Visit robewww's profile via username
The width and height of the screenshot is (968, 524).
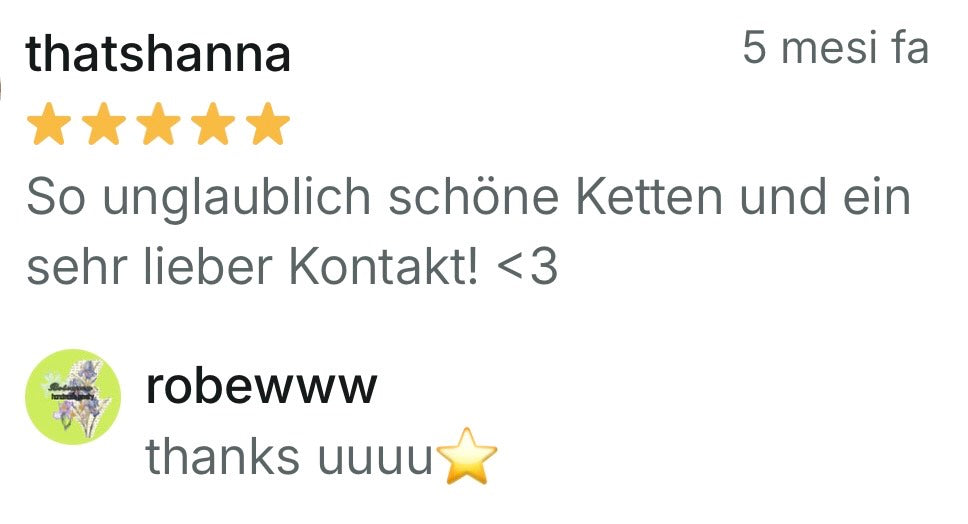tap(261, 388)
